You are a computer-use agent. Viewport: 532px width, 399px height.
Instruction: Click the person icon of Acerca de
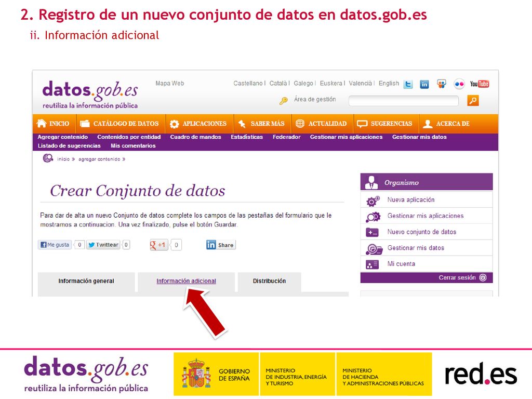tap(428, 124)
